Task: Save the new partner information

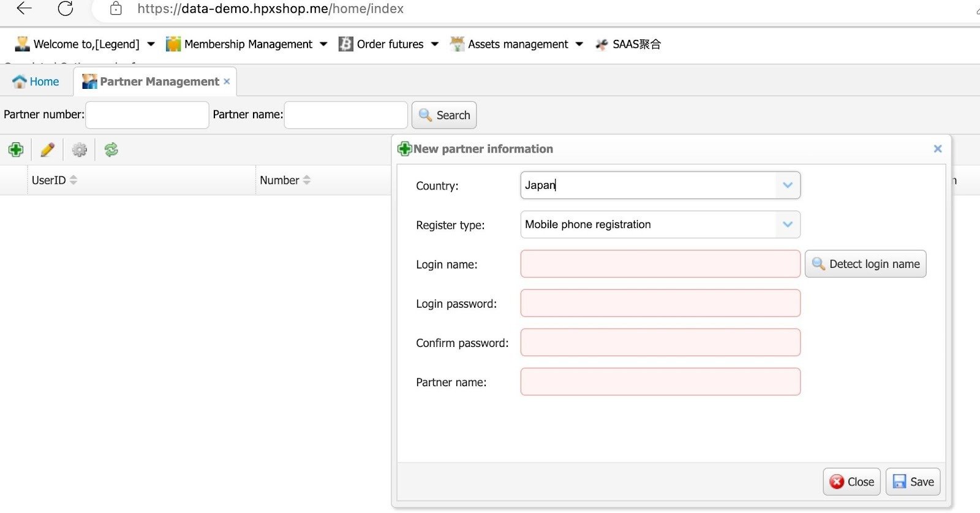Action: [913, 482]
